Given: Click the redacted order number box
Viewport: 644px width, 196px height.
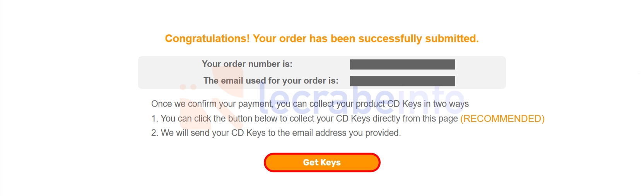Looking at the screenshot, I should coord(402,64).
